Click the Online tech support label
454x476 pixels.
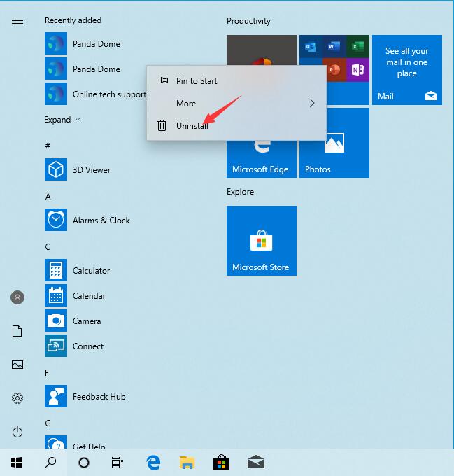click(110, 94)
